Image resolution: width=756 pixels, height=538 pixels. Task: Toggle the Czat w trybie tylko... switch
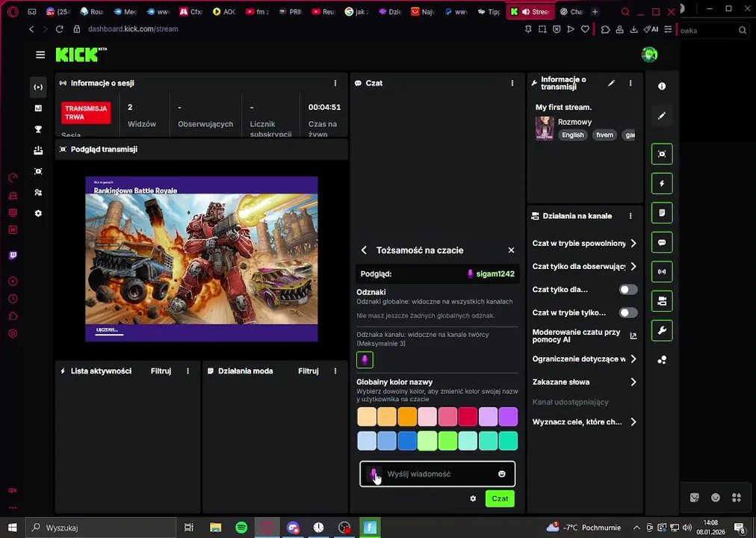pyautogui.click(x=628, y=313)
